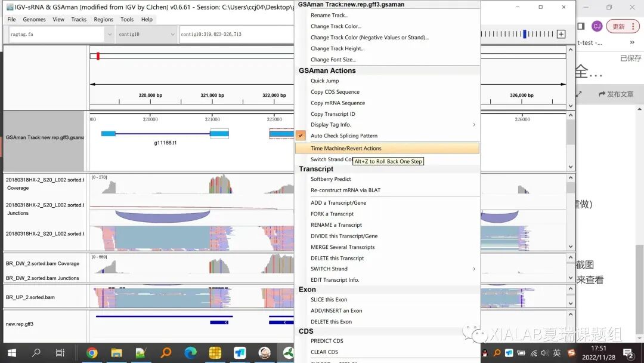Select the new.rep.gff3 track name
Image resolution: width=644 pixels, height=363 pixels.
pos(20,324)
